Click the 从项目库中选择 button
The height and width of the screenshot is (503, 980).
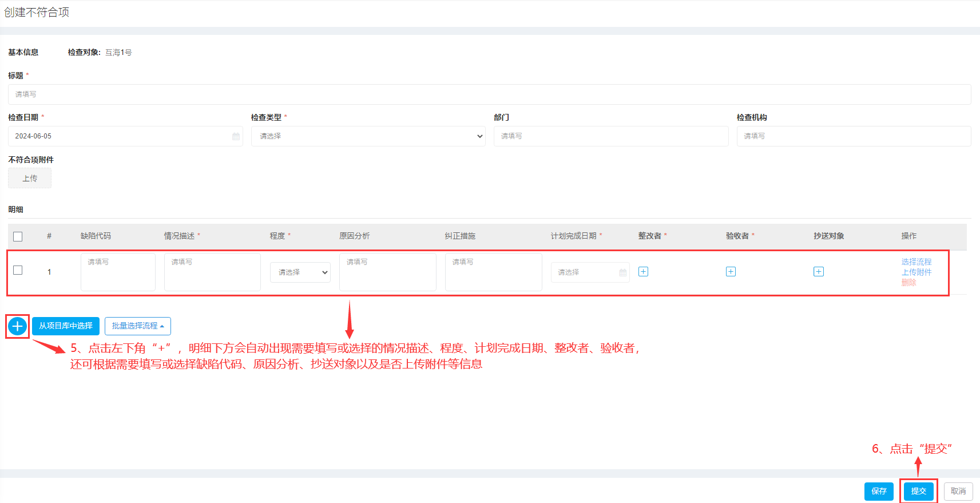click(x=66, y=326)
